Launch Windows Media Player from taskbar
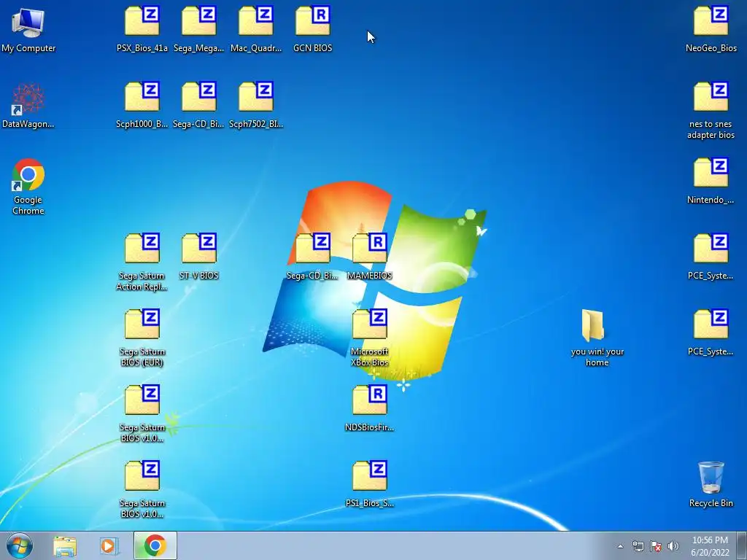Viewport: 747px width, 560px height. (109, 545)
